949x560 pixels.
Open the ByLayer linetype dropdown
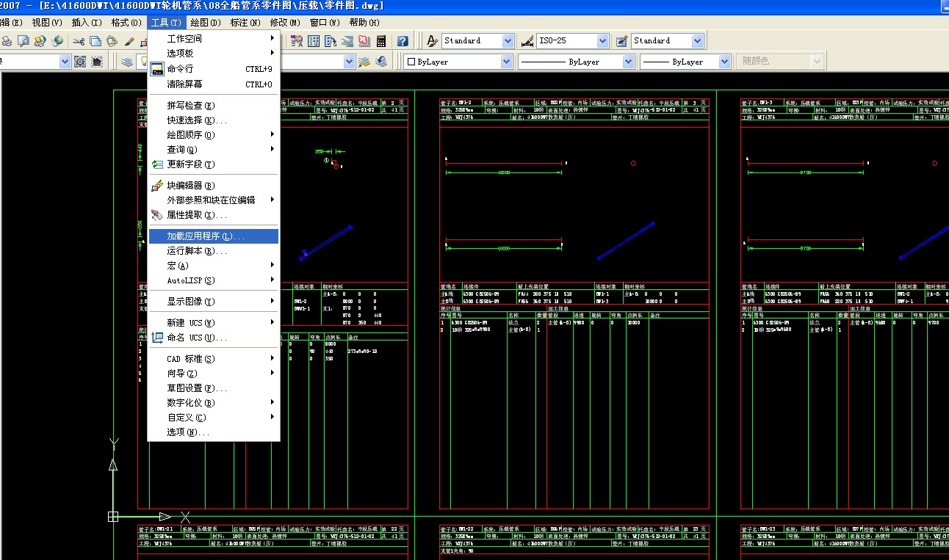tap(628, 62)
